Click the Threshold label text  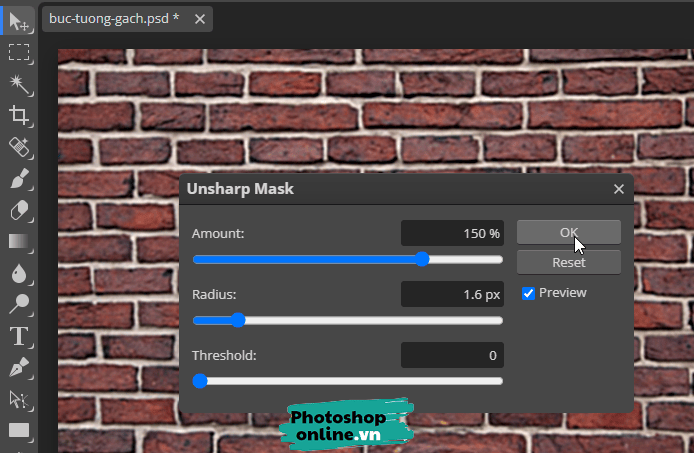click(224, 356)
